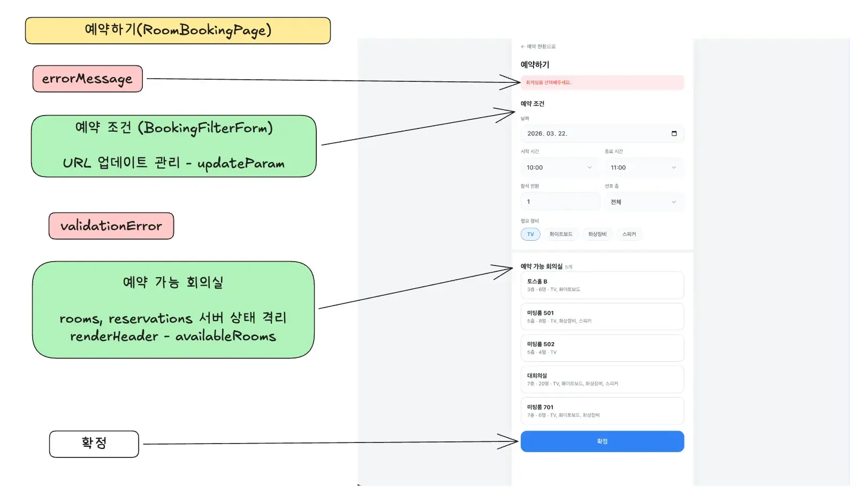Choose the 미팅룸 502 room card
The width and height of the screenshot is (868, 504).
(602, 348)
